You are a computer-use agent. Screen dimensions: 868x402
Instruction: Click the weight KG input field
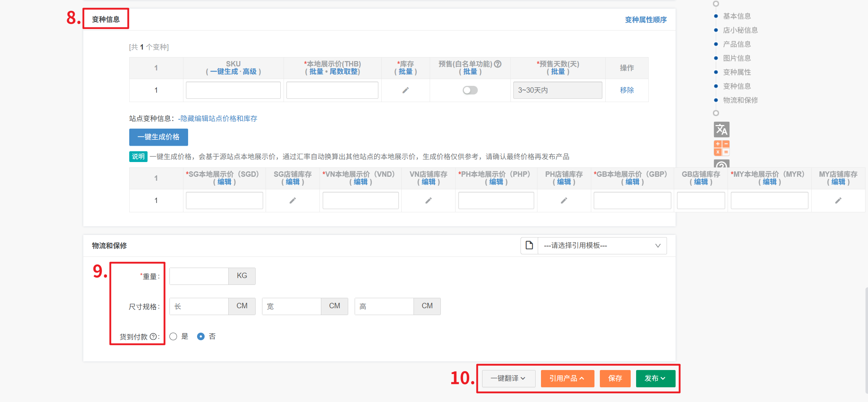pyautogui.click(x=199, y=276)
